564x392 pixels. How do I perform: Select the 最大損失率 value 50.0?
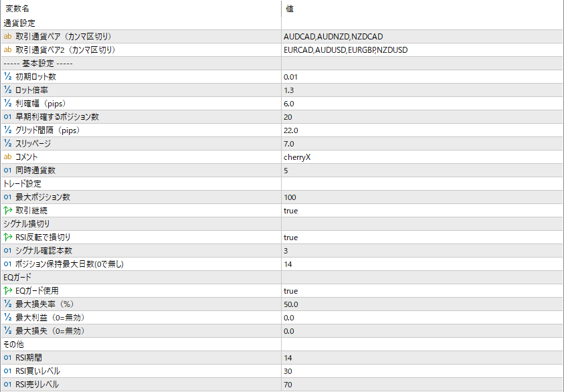click(291, 304)
